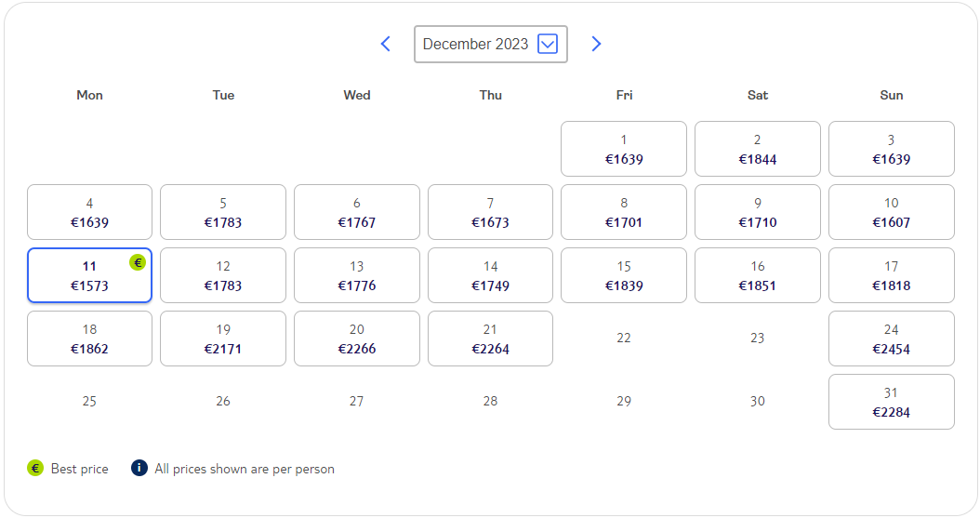The height and width of the screenshot is (518, 980).
Task: Pick December 13 fare €1776
Action: [x=357, y=275]
